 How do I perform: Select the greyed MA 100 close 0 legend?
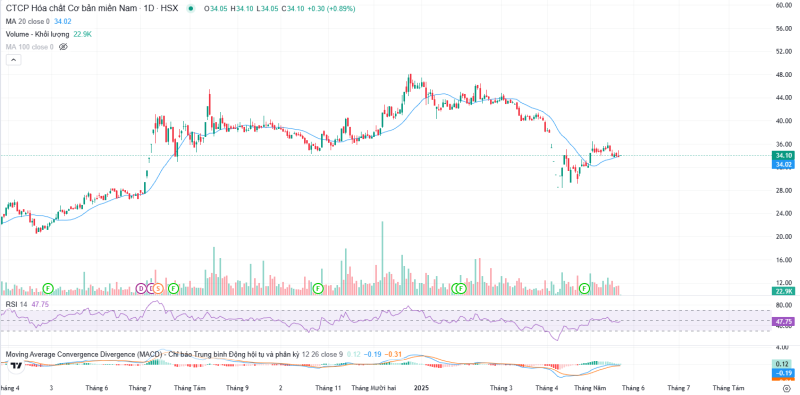tap(30, 47)
